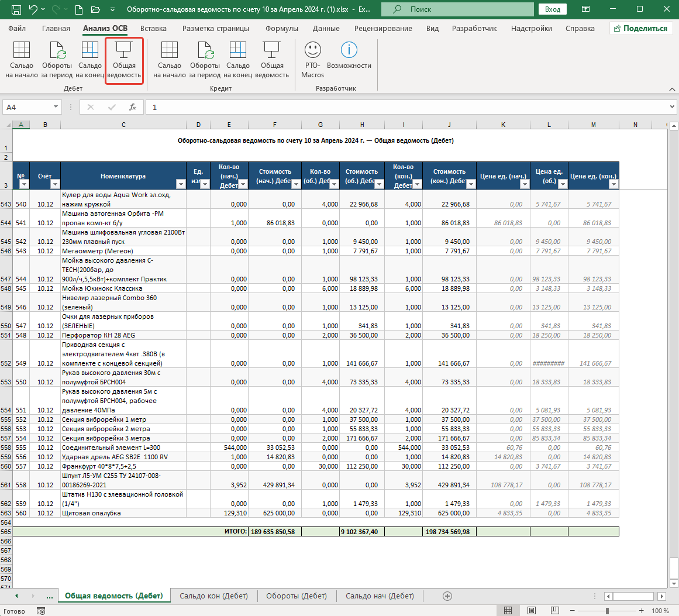Click Общая ведомость in Дебет group
Screen dimensions: 679x616
[124, 61]
